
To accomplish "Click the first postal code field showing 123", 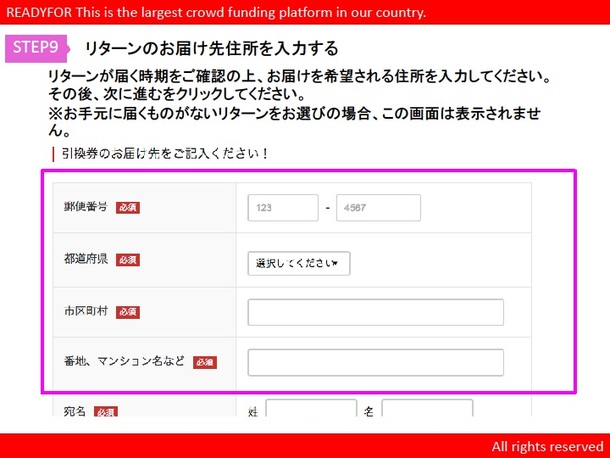I will coord(283,208).
